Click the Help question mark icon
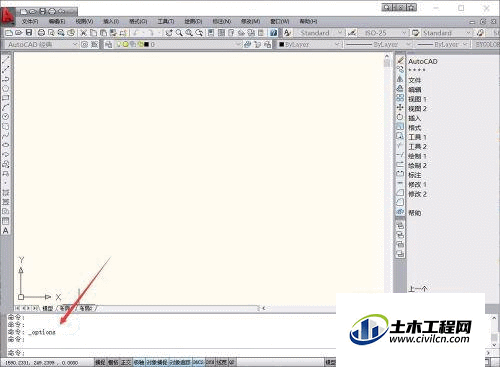Image resolution: width=500 pixels, height=367 pixels. pos(274,33)
